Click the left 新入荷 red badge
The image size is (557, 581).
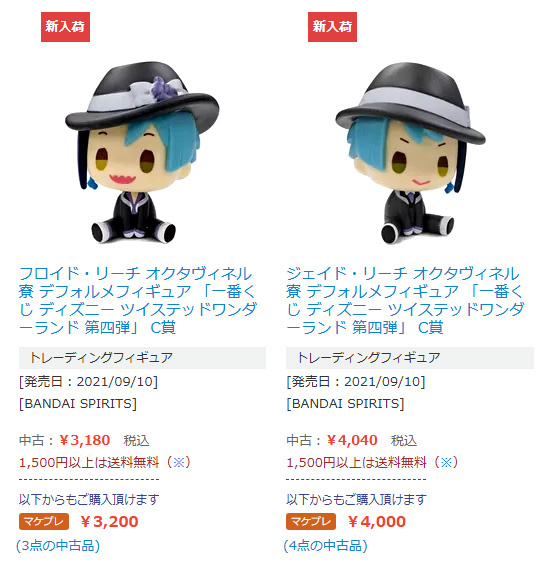click(65, 27)
